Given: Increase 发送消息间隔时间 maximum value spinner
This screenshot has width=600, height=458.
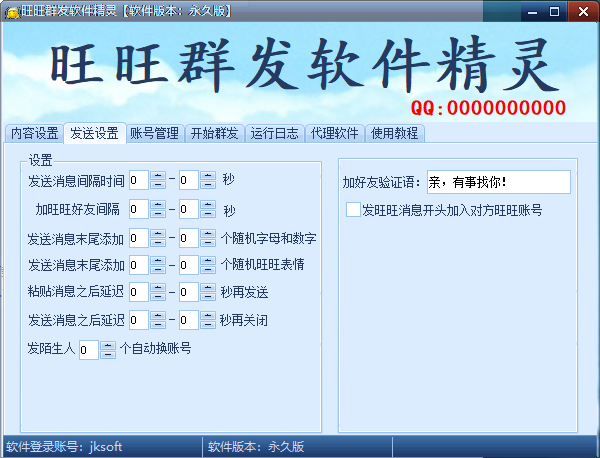Looking at the screenshot, I should click(207, 176).
